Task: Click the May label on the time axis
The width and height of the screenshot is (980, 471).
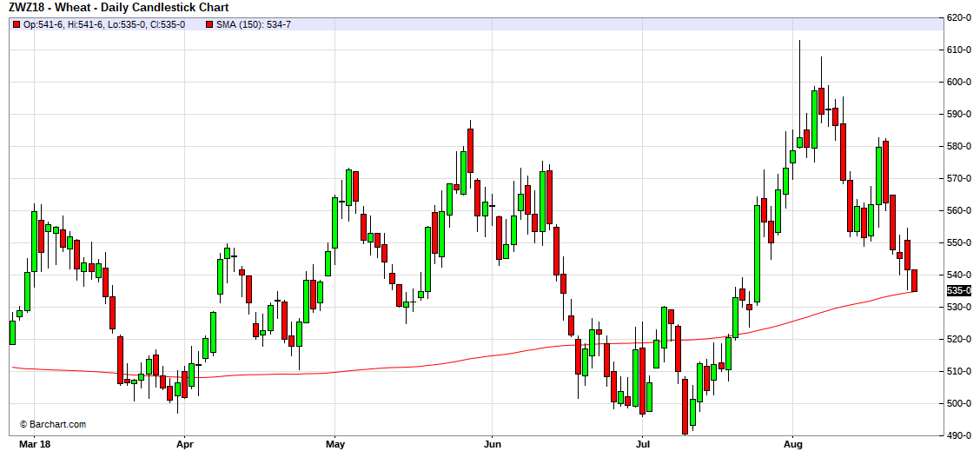Action: tap(335, 444)
